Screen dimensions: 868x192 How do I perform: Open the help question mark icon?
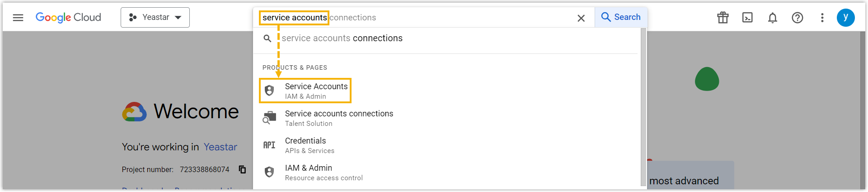(x=798, y=18)
